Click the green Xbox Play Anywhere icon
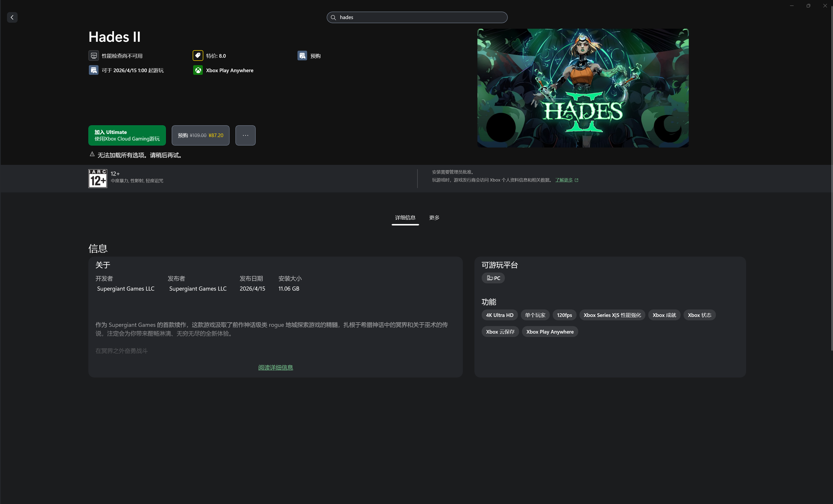833x504 pixels. [x=198, y=70]
